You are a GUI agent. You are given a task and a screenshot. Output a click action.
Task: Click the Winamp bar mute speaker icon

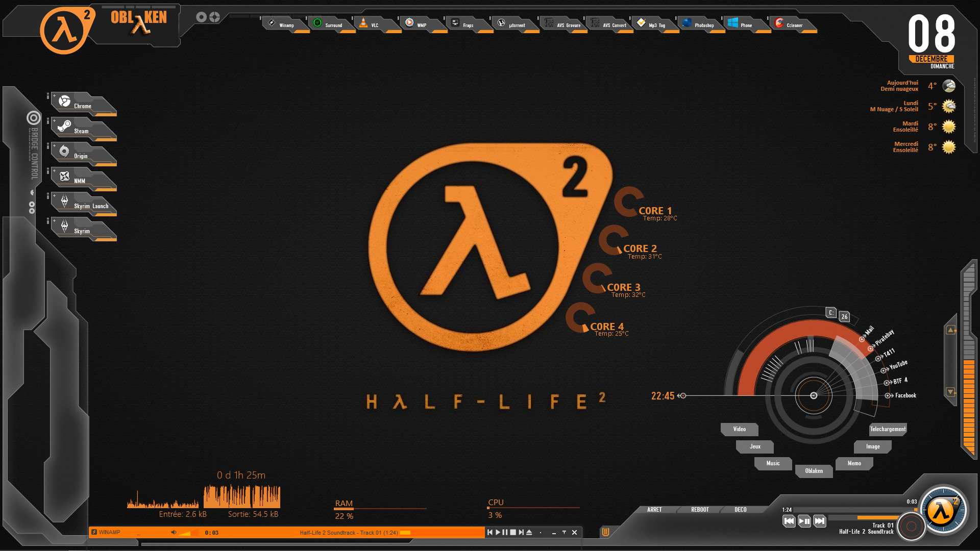pos(174,532)
